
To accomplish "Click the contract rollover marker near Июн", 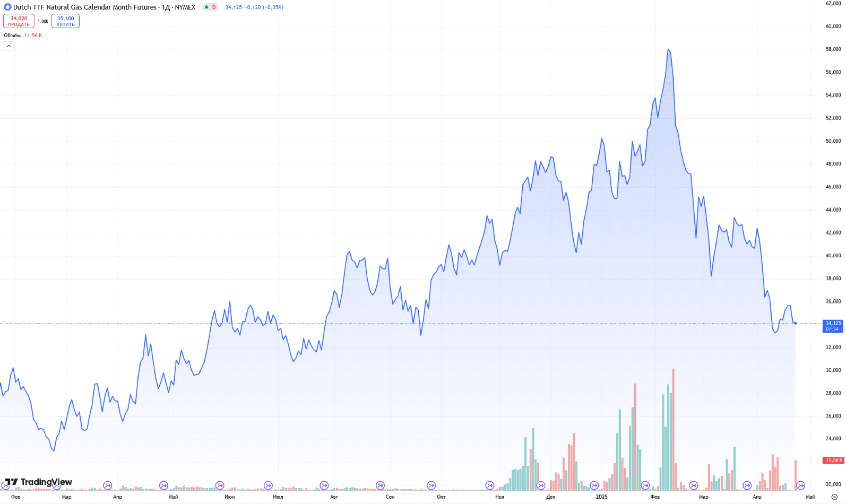I will click(x=220, y=485).
